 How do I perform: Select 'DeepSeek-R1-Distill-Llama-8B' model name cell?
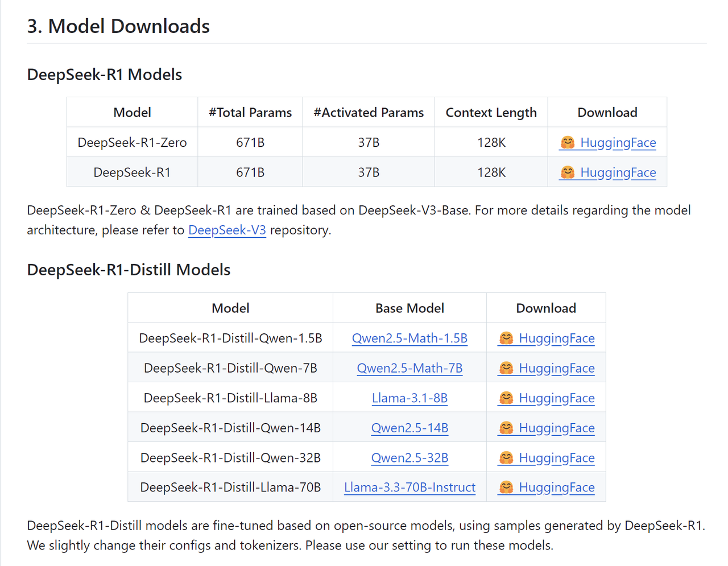pos(230,398)
